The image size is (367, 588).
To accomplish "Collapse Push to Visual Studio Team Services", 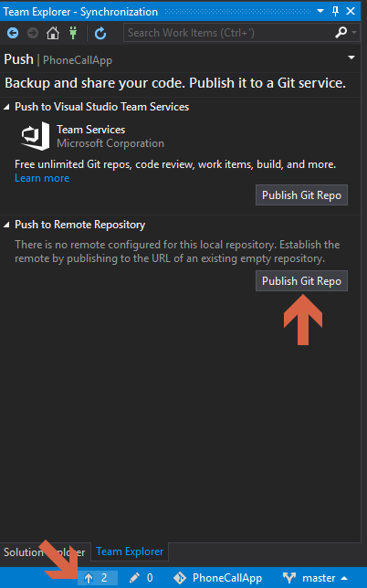I will 6,107.
